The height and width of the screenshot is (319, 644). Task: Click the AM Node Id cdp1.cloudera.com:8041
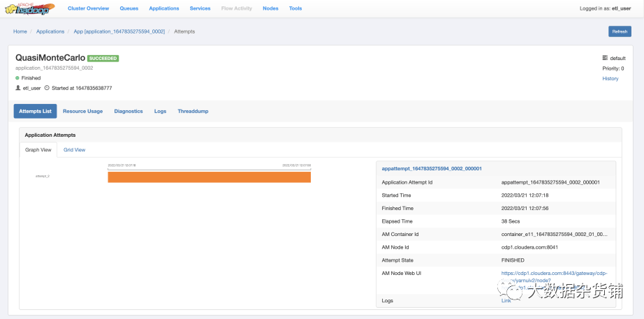click(529, 247)
